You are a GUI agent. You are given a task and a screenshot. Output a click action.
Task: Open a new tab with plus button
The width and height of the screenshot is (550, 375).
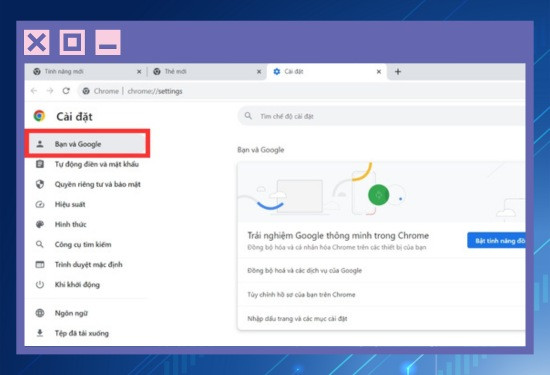tap(398, 72)
